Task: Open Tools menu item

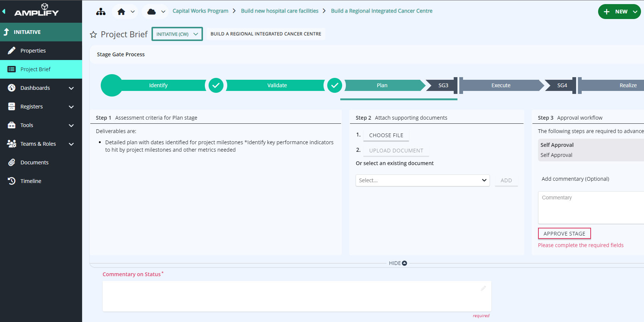Action: (x=41, y=125)
